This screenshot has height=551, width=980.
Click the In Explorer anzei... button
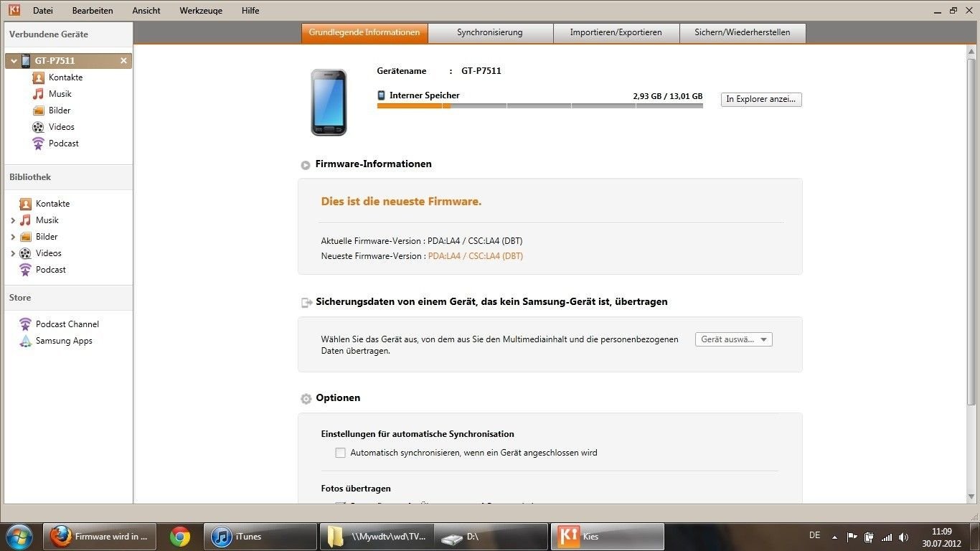[761, 99]
